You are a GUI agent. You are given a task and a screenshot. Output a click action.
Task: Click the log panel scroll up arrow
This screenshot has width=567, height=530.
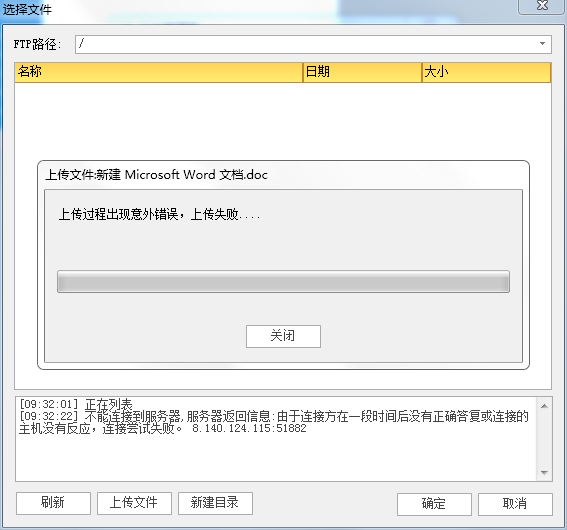pos(544,406)
